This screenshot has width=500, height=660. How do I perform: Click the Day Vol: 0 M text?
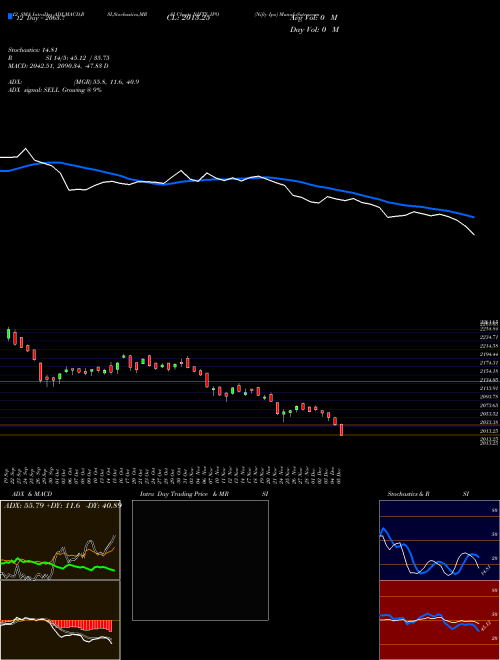314,30
